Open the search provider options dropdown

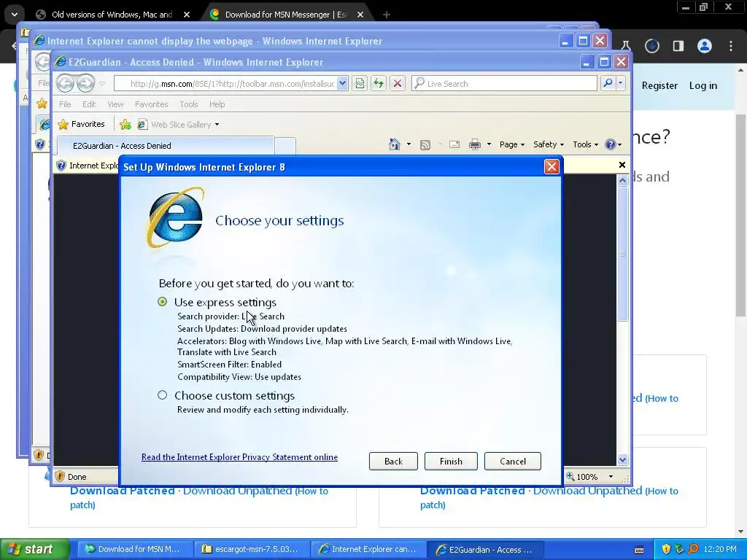tap(620, 83)
